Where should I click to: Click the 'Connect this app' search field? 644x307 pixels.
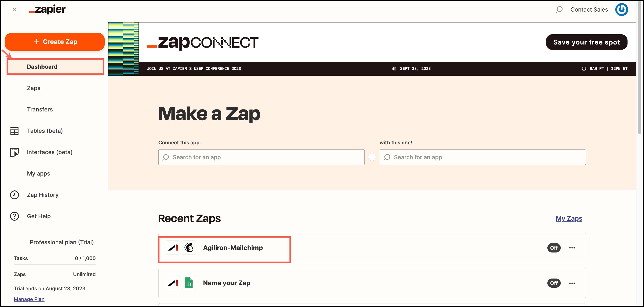click(261, 157)
